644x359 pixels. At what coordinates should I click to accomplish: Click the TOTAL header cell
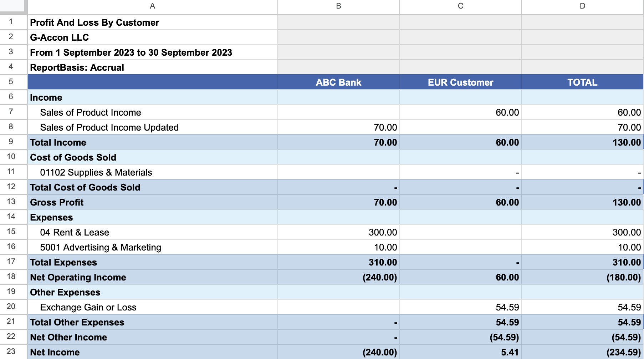[x=582, y=82]
